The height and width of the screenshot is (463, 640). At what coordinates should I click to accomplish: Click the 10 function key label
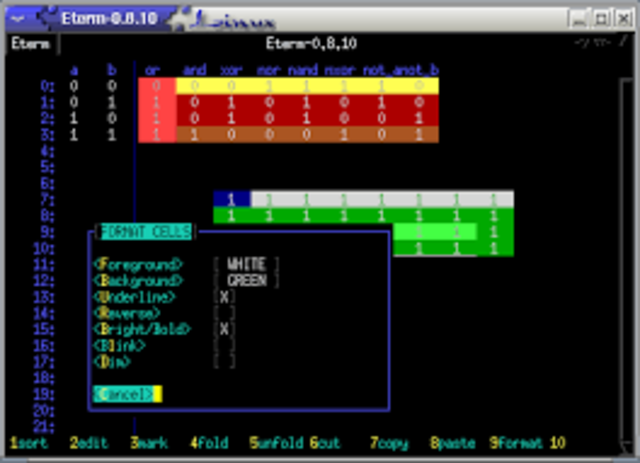click(558, 443)
